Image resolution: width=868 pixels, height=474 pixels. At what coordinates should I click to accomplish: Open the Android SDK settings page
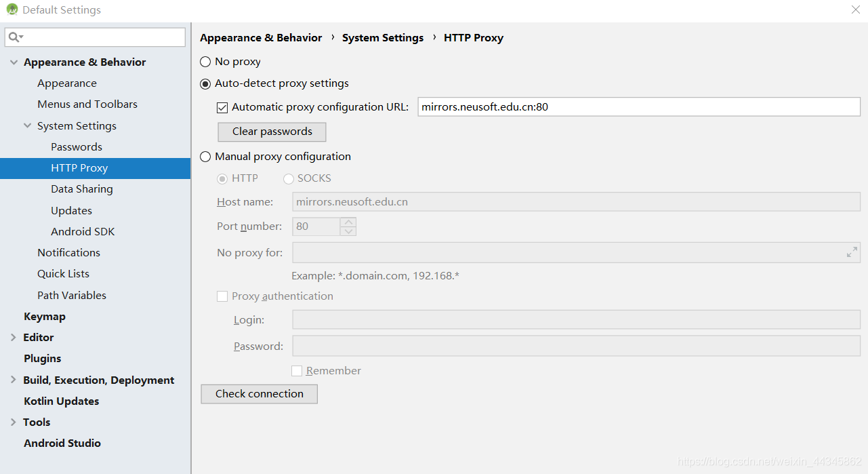(83, 232)
